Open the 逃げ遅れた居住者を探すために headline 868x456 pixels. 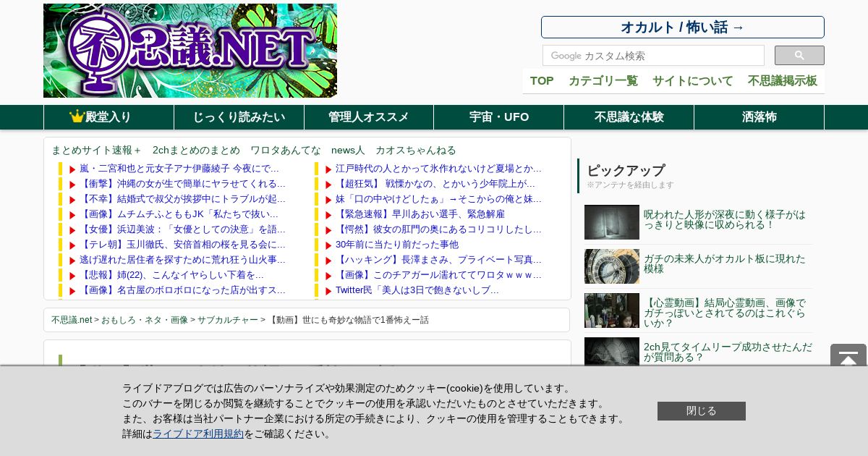182,260
